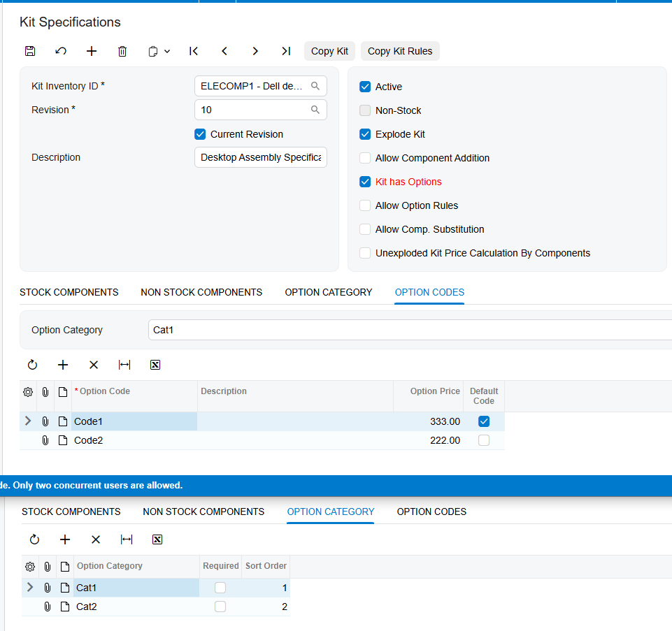Toggle the Active checkbox
This screenshot has width=672, height=631.
point(365,87)
